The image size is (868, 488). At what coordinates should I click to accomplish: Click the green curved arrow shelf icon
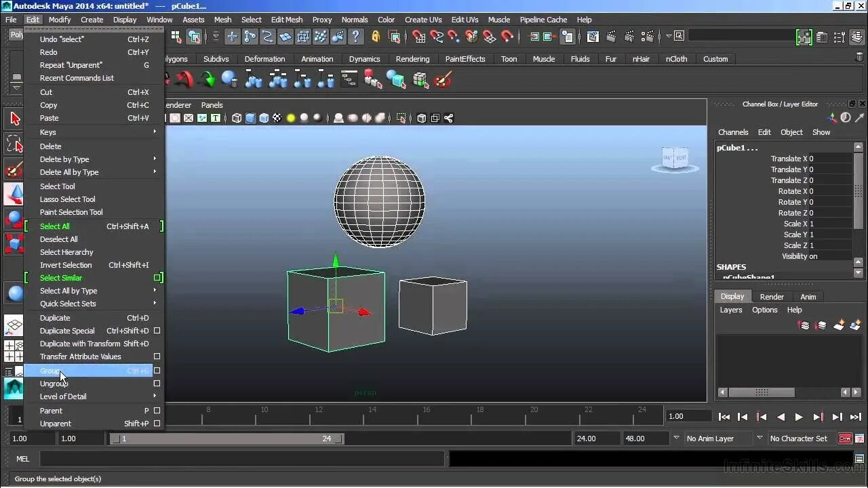(208, 80)
